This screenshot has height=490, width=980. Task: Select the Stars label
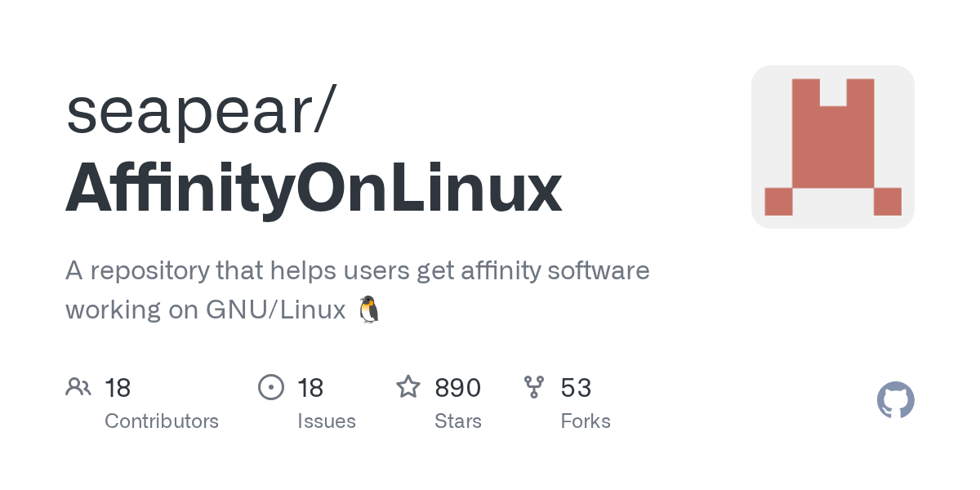click(458, 421)
